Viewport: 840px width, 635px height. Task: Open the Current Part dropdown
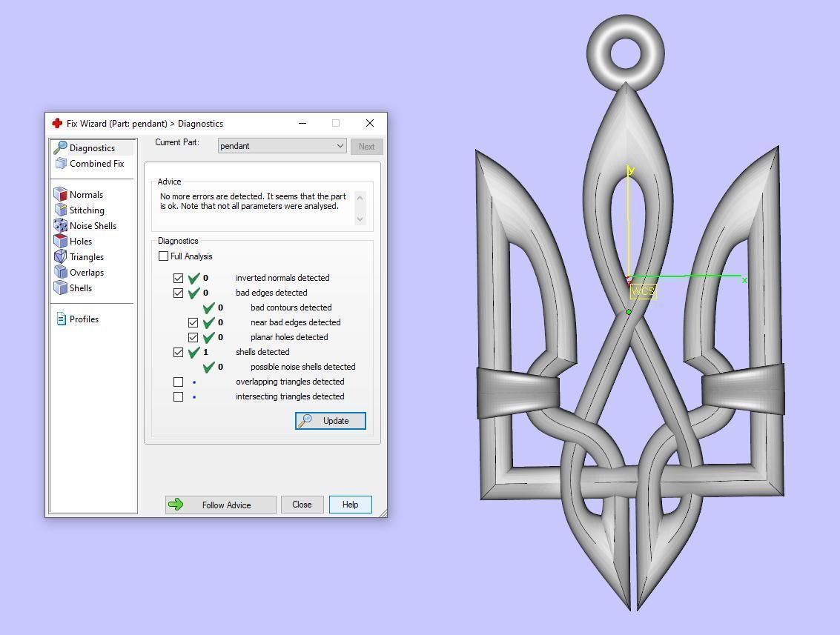coord(282,146)
